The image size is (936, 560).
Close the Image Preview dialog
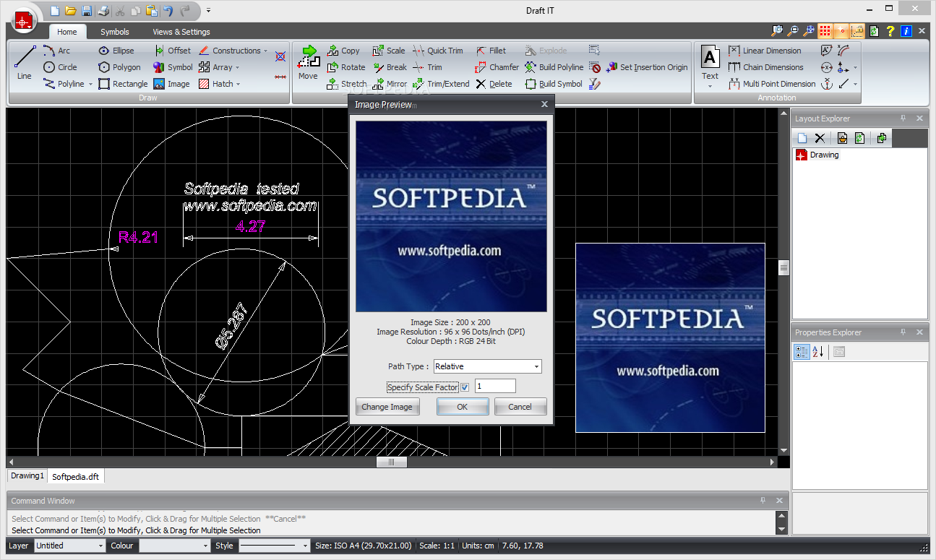click(545, 105)
